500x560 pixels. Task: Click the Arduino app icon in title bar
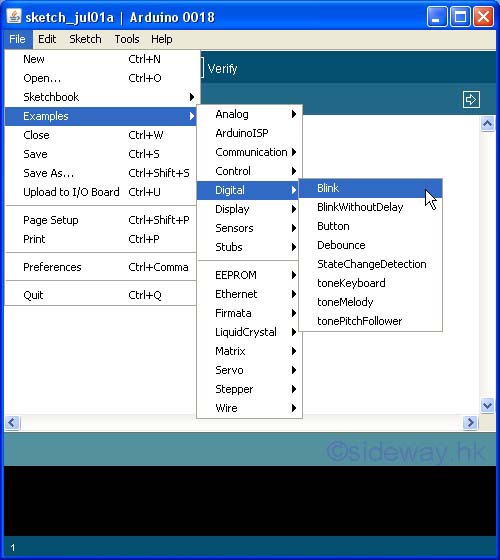pos(14,16)
